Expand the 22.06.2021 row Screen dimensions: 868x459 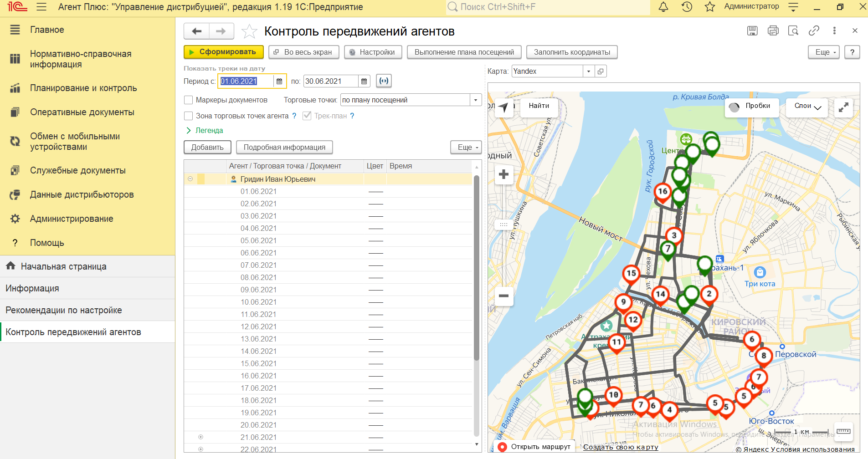[200, 449]
